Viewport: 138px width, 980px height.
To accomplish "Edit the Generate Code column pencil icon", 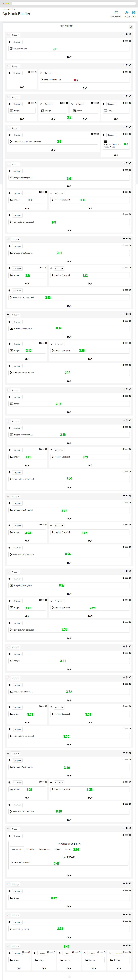I will 70,57.
